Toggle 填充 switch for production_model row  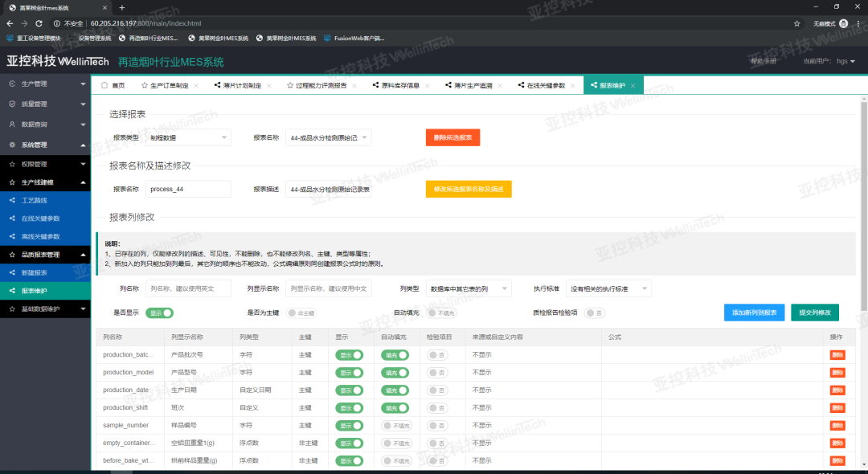click(395, 373)
